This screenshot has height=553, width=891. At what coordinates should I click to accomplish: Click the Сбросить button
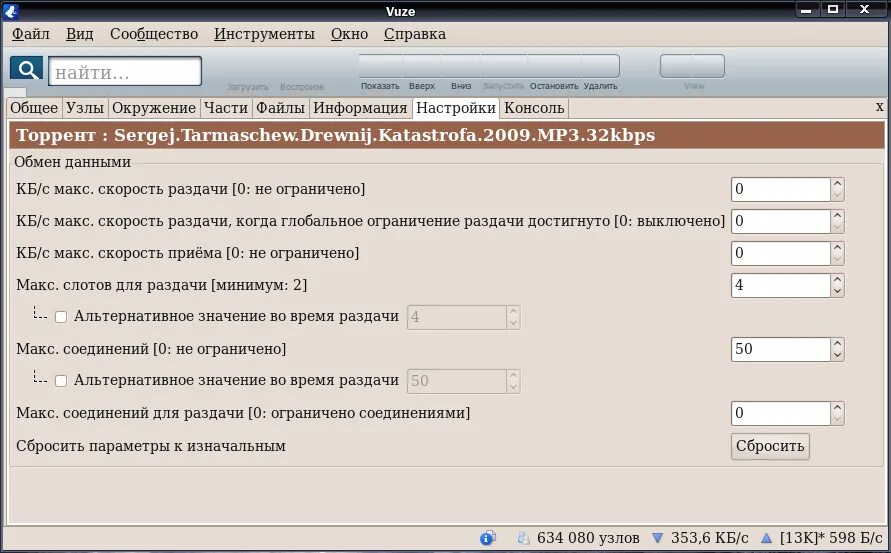(770, 446)
